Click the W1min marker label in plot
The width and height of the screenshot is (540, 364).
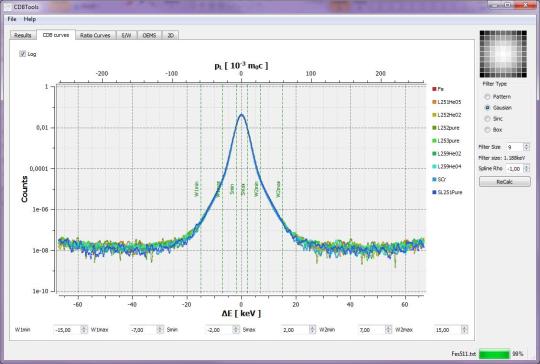coord(197,189)
